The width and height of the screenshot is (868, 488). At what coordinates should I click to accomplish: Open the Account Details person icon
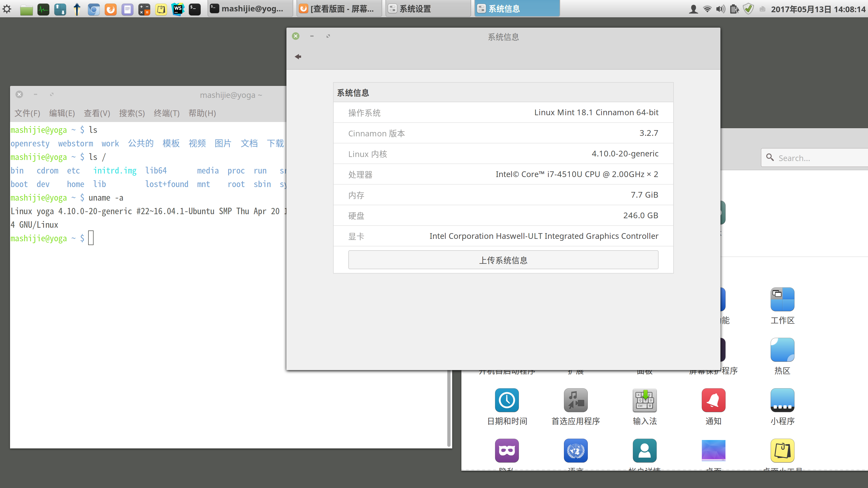click(x=644, y=451)
